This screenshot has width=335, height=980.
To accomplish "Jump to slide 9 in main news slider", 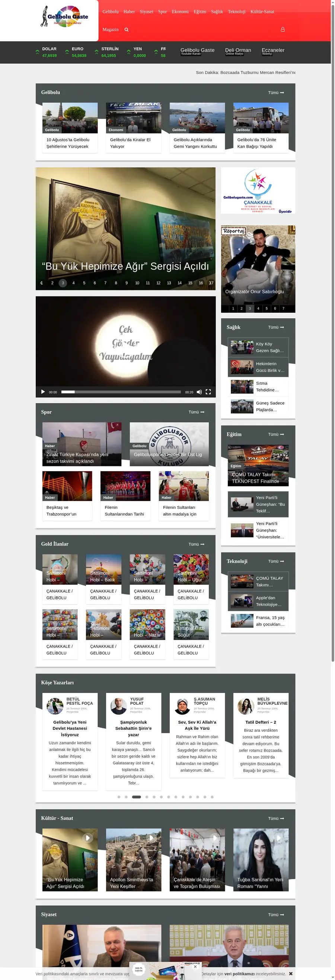I will click(127, 283).
